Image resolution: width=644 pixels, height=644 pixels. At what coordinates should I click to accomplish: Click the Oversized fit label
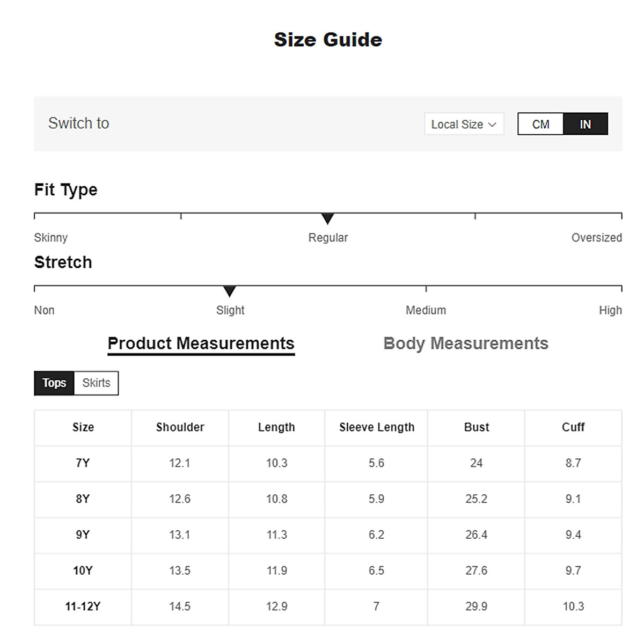(x=596, y=238)
